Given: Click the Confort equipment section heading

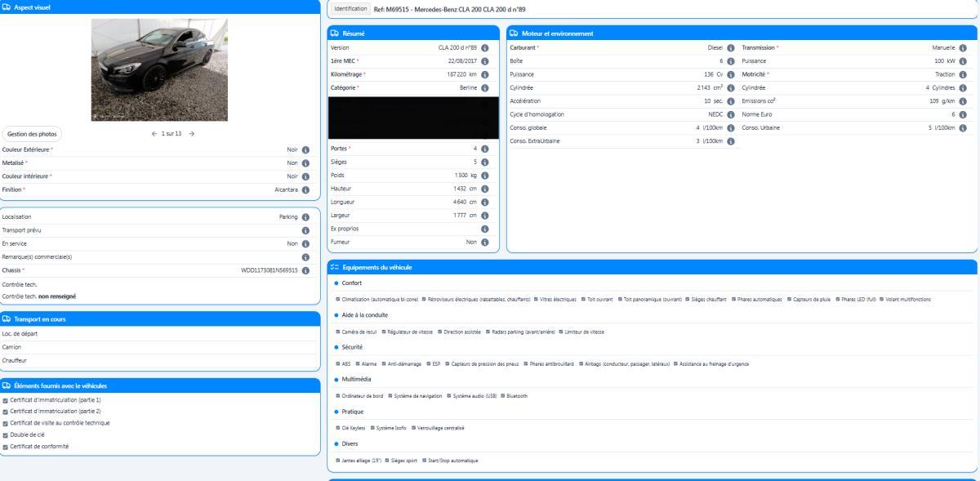Looking at the screenshot, I should click(353, 283).
